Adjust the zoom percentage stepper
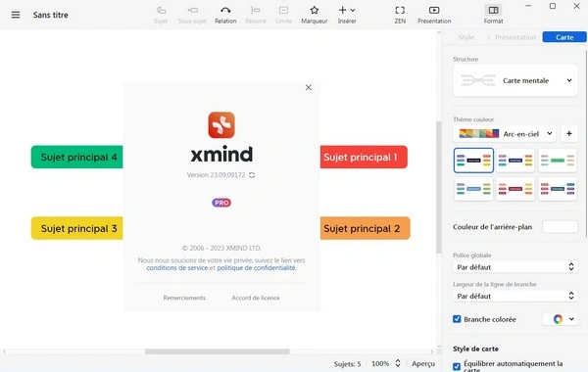 398,363
